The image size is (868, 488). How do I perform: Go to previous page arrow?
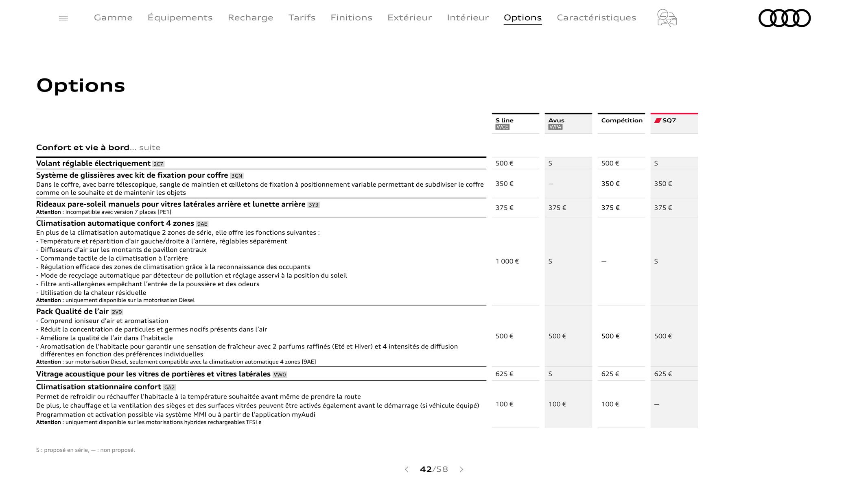click(x=406, y=469)
